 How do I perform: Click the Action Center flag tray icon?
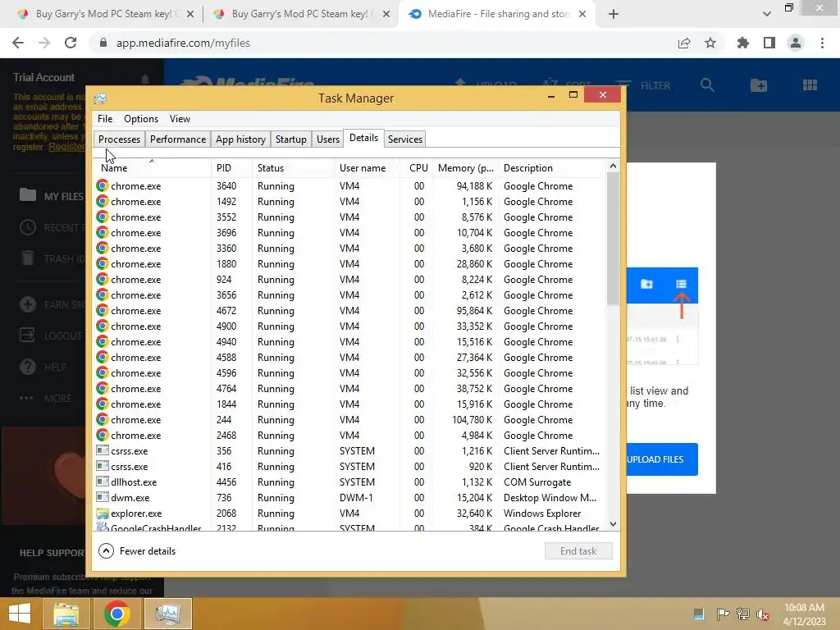[723, 614]
